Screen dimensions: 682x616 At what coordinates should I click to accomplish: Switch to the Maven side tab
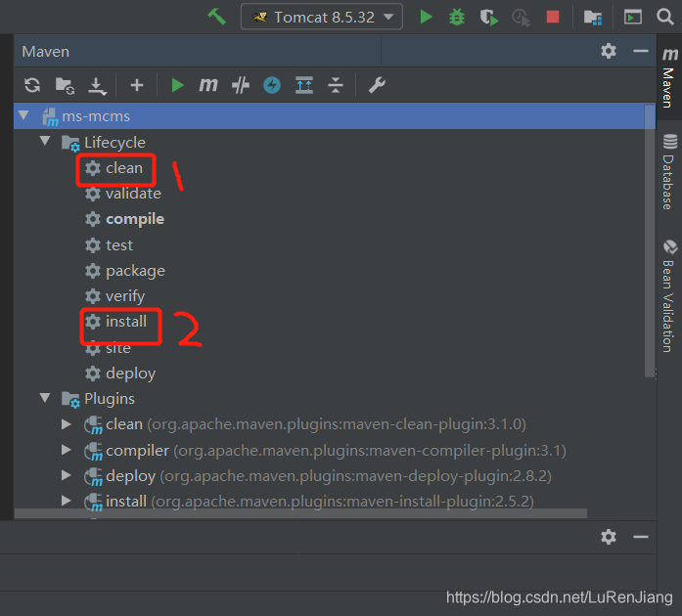pyautogui.click(x=669, y=77)
